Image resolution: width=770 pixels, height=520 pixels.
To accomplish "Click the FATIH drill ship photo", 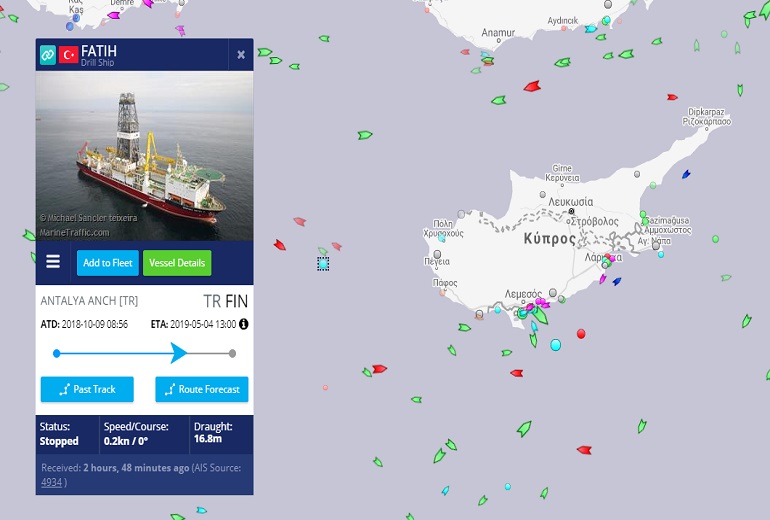I will click(144, 156).
